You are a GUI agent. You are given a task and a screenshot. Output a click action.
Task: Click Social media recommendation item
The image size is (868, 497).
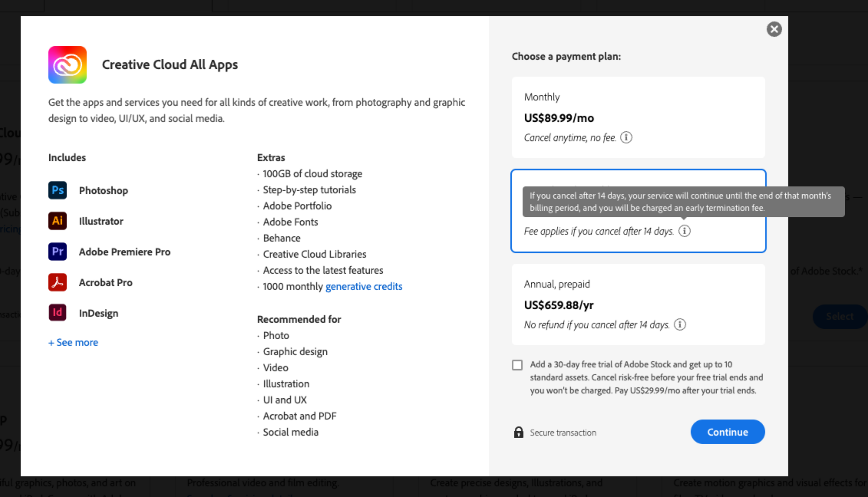coord(290,432)
